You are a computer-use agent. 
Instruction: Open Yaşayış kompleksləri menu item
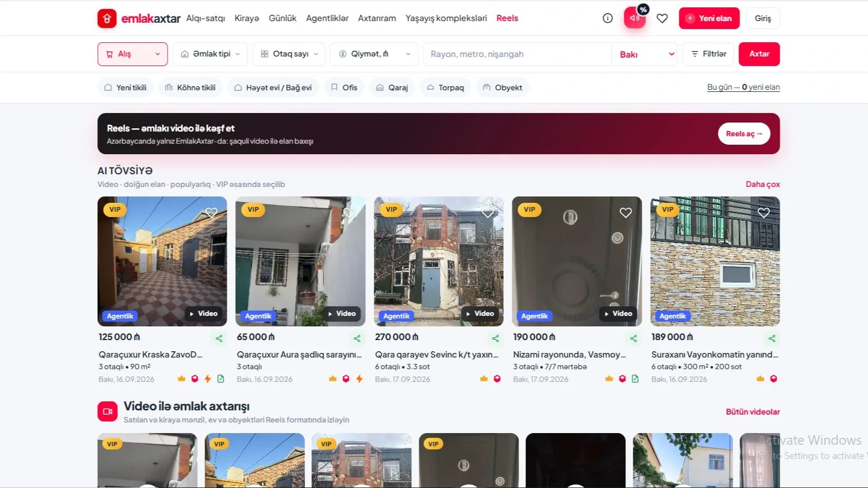coord(446,18)
